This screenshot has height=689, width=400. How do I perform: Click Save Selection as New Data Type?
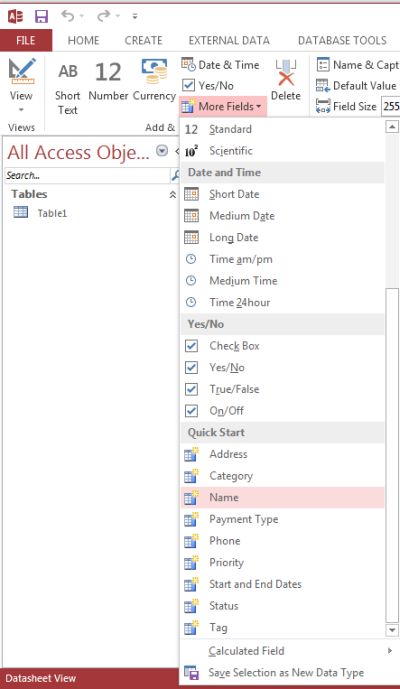[x=287, y=673]
